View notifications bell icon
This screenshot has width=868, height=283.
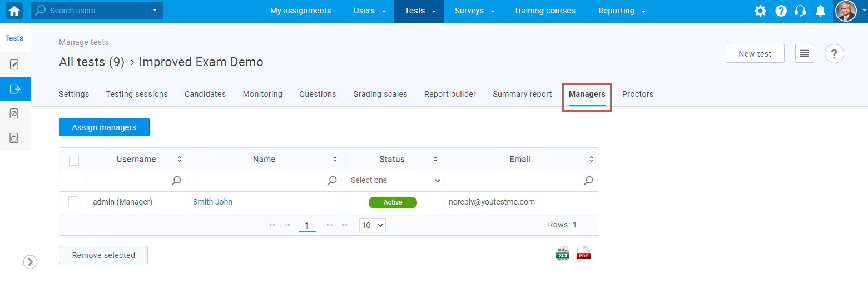pos(820,11)
